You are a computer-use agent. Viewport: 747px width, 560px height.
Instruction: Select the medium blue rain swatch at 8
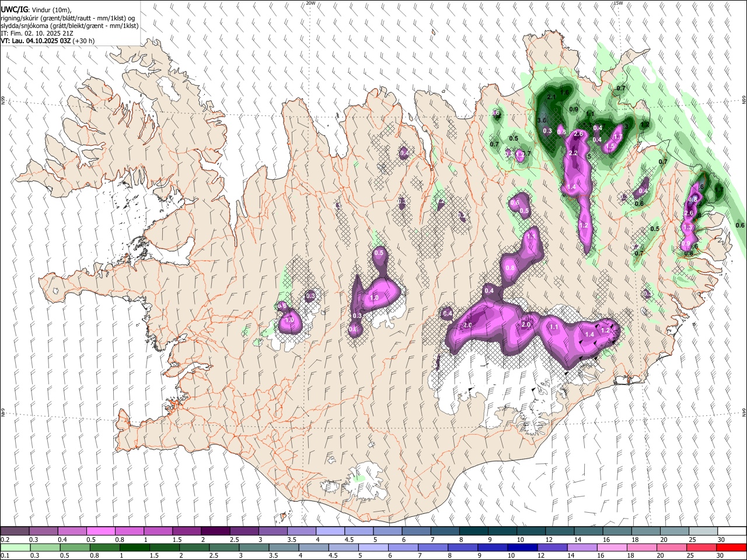[462, 547]
